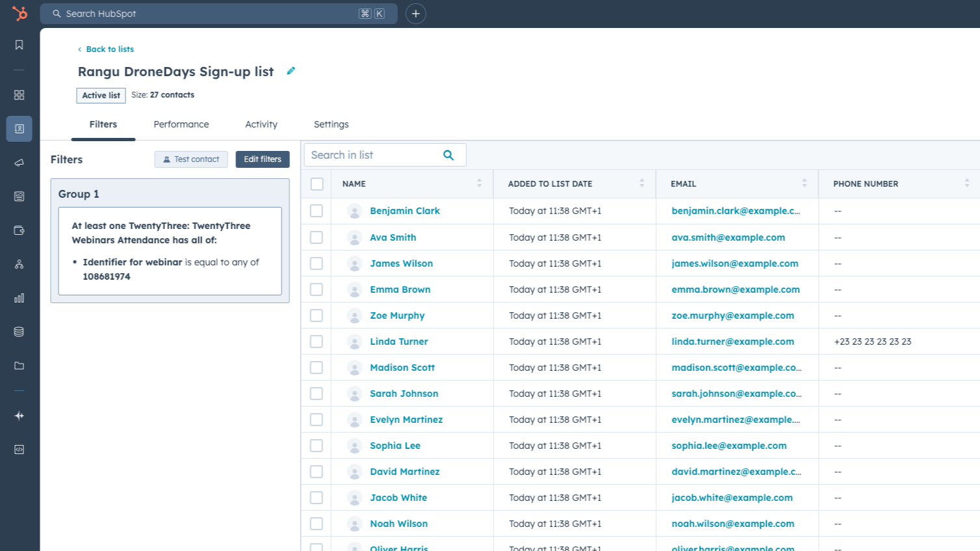Open the marketing megaphone icon
This screenshot has width=980, height=551.
(x=19, y=163)
